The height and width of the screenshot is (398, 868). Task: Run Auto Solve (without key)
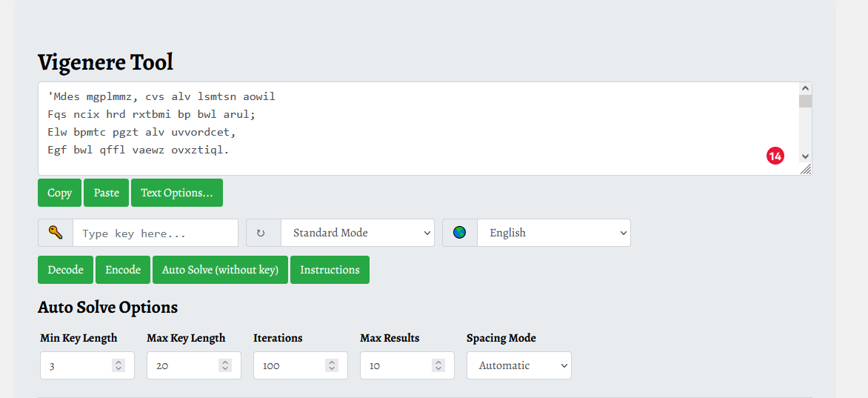[220, 270]
